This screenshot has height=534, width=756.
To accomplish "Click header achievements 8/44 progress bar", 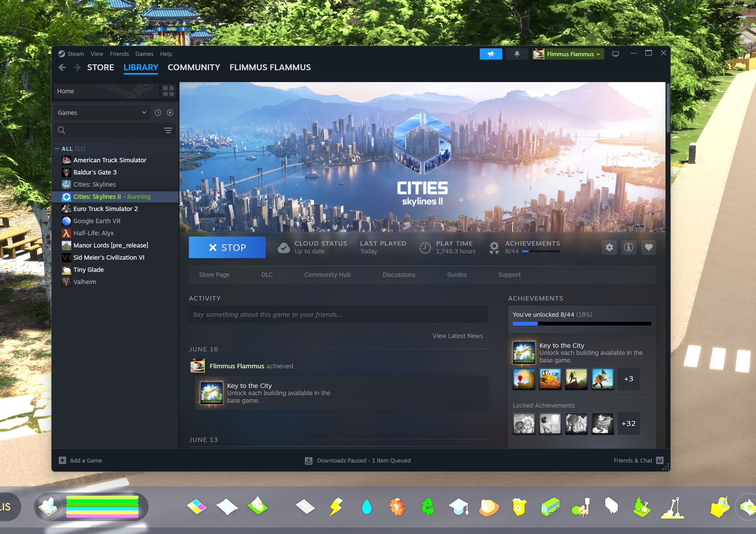I will pos(541,251).
